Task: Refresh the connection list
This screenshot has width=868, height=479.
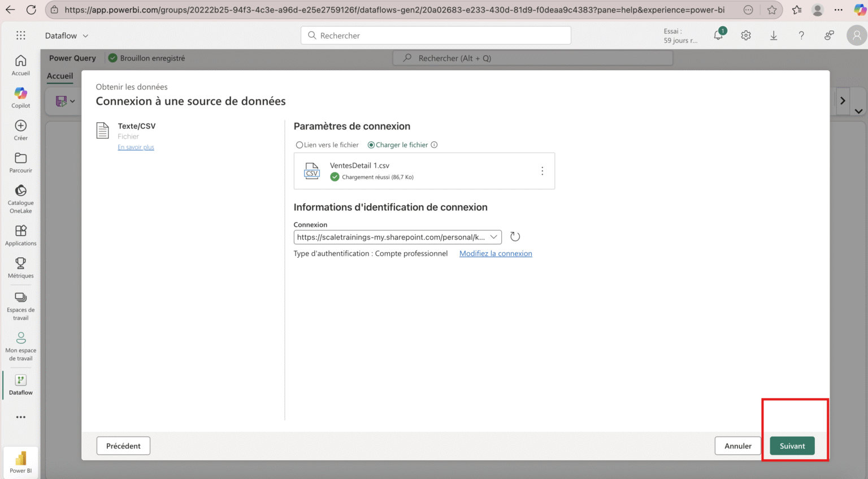Action: [515, 236]
